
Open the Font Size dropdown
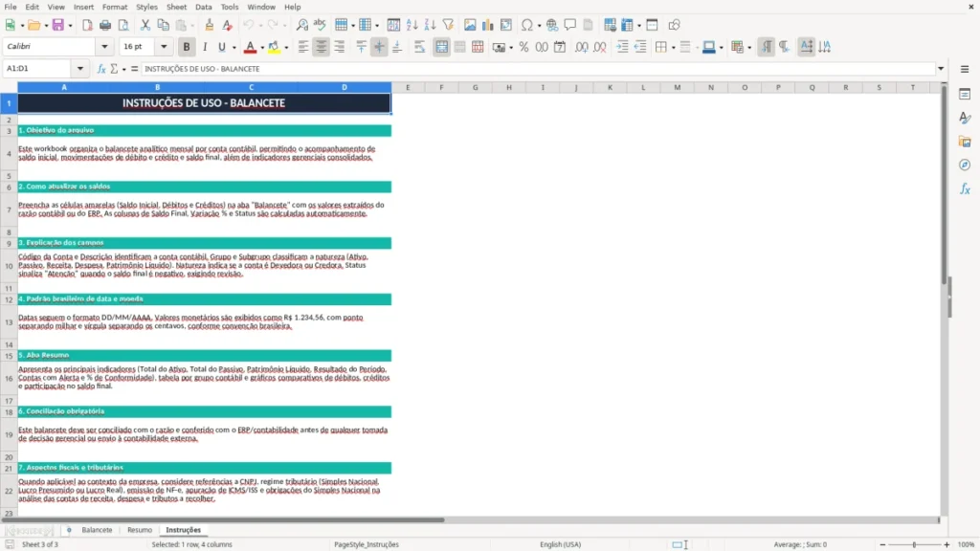(x=164, y=46)
